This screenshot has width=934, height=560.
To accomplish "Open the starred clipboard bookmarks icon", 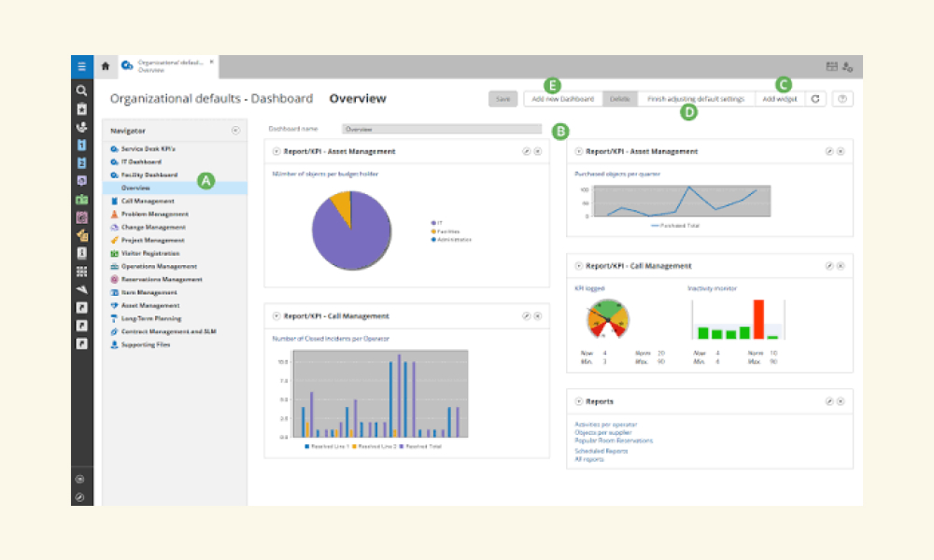I will 81,109.
